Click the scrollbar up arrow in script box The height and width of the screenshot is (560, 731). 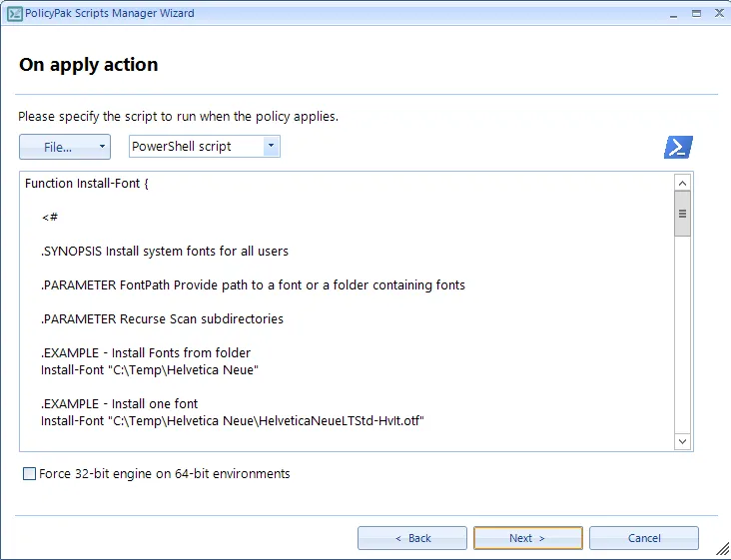coord(683,183)
